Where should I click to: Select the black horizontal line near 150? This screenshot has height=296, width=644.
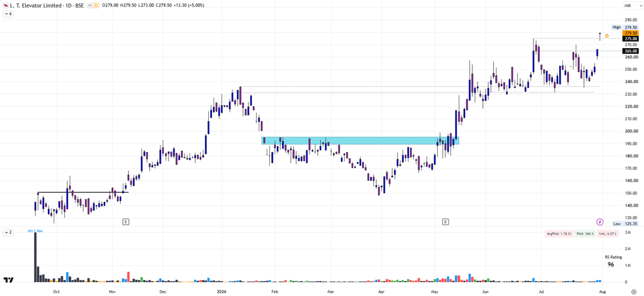point(83,192)
